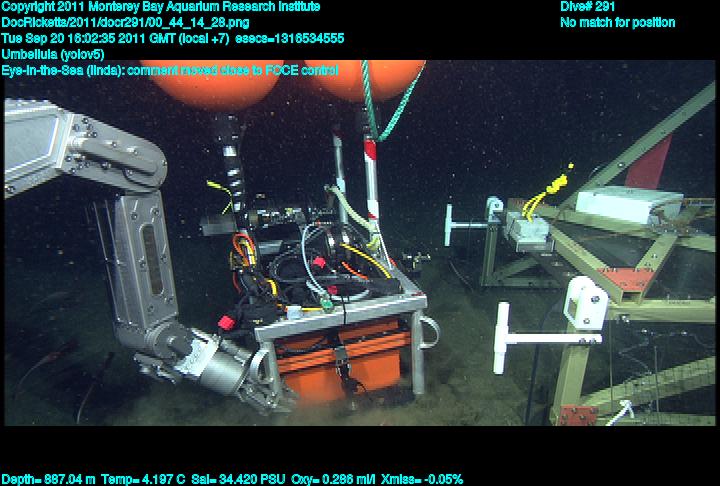Screen dimensions: 720x486
Task: Click the Dive# 291 text
Action: point(588,7)
